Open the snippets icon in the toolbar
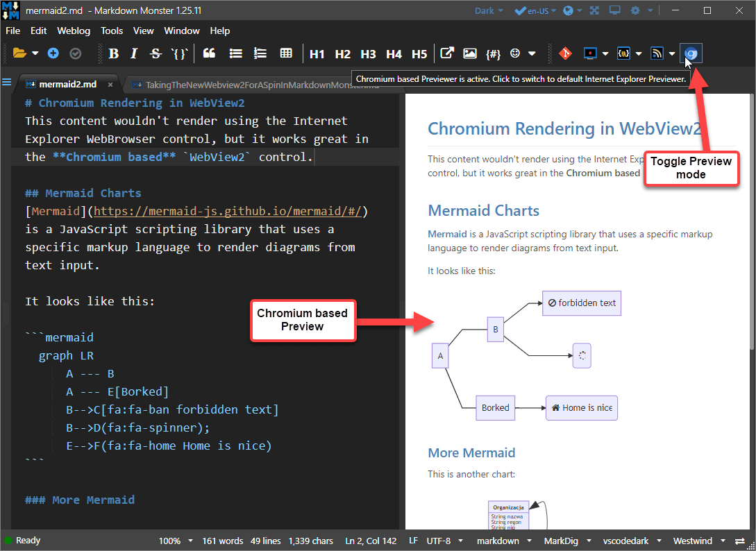 point(623,53)
